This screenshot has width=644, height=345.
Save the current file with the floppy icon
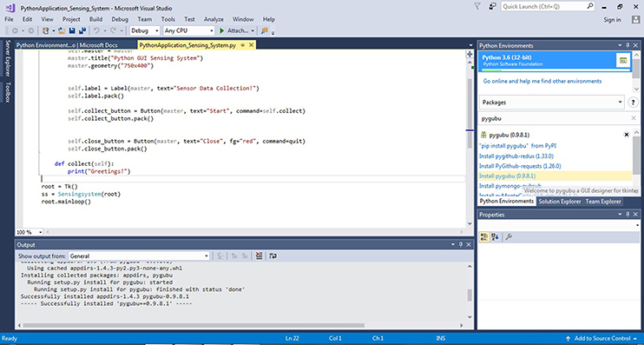[72, 30]
